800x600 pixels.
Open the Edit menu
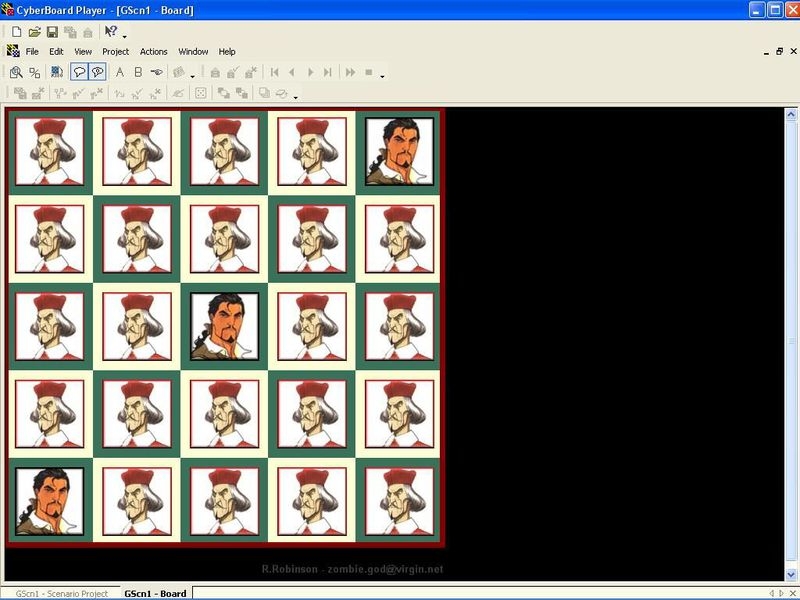pos(56,52)
